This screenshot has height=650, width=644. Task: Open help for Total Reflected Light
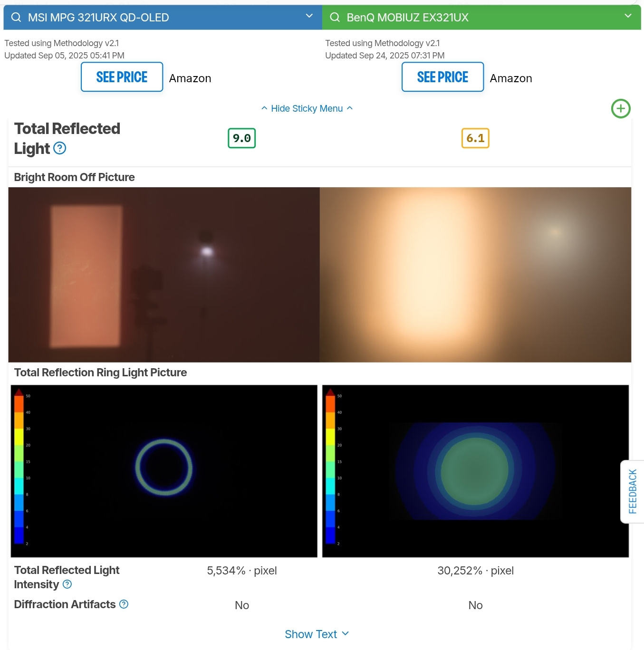click(60, 149)
